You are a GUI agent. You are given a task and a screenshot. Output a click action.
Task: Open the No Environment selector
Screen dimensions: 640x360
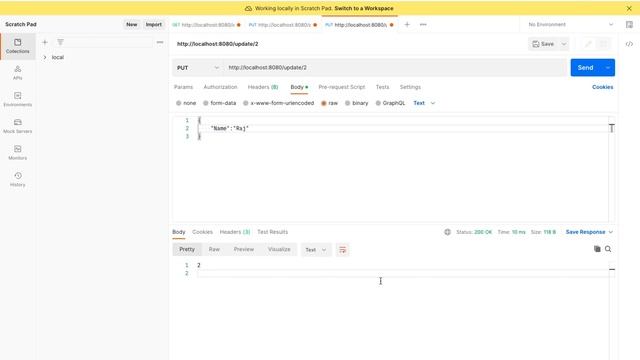(x=570, y=24)
